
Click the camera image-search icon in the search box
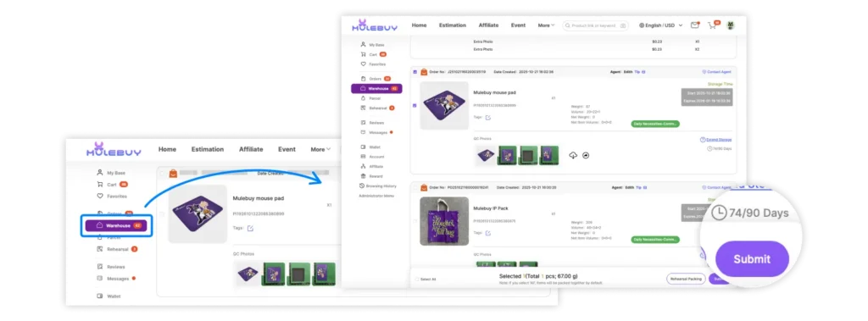pyautogui.click(x=623, y=25)
